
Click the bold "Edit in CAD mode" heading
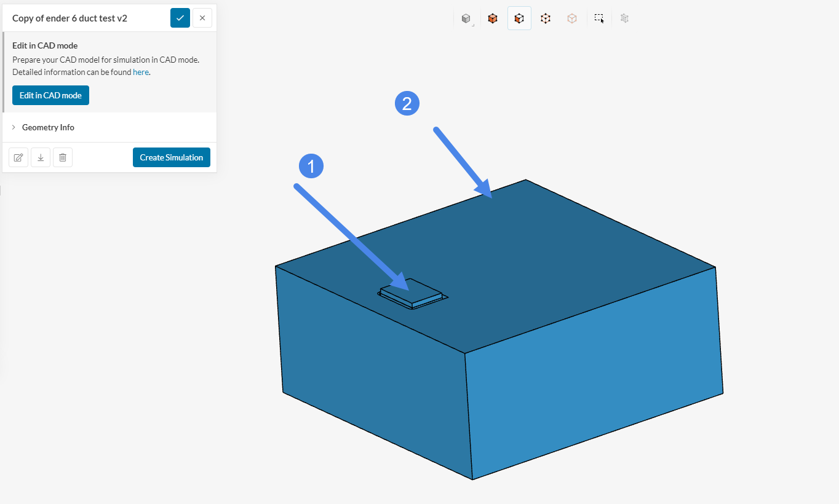pos(45,45)
